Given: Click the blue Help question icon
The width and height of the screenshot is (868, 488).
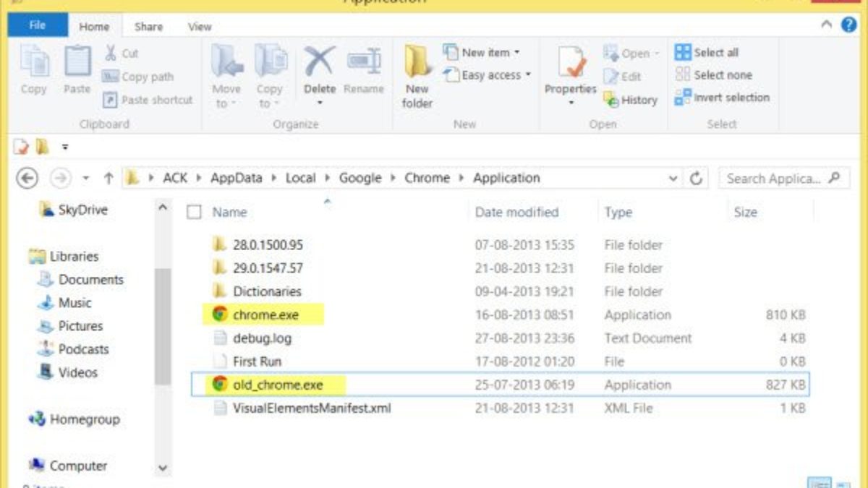Looking at the screenshot, I should click(849, 25).
